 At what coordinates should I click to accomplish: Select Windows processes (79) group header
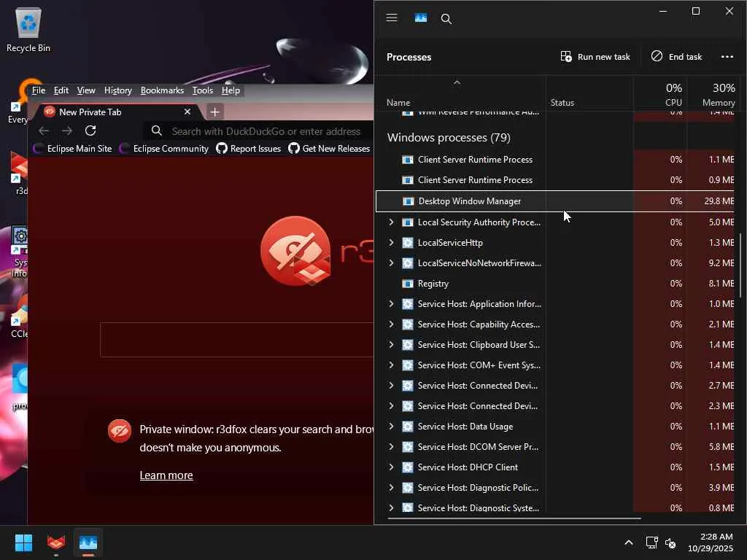point(449,138)
